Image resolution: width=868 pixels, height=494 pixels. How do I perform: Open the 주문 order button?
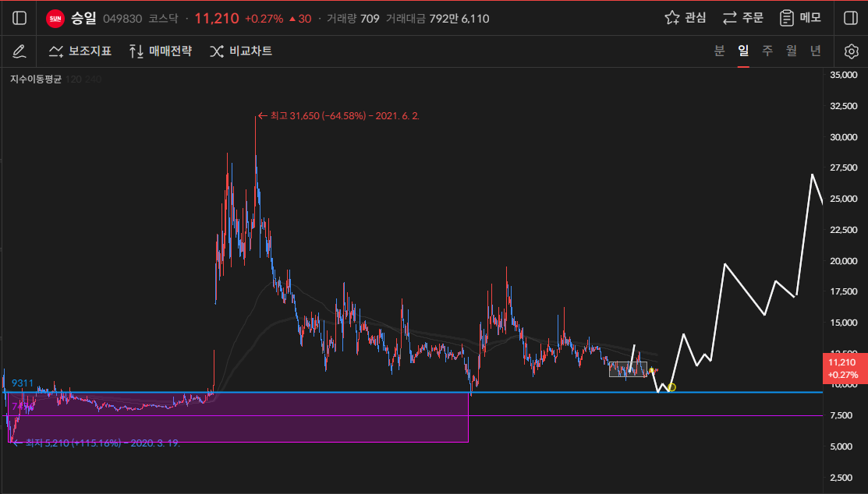click(x=743, y=18)
